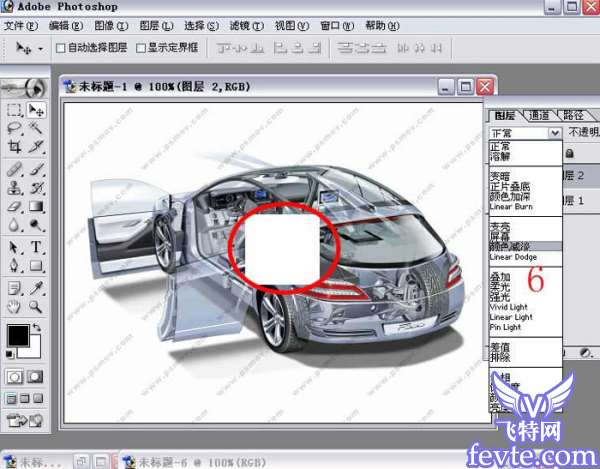
Task: Select the Gradient tool
Action: 36,207
